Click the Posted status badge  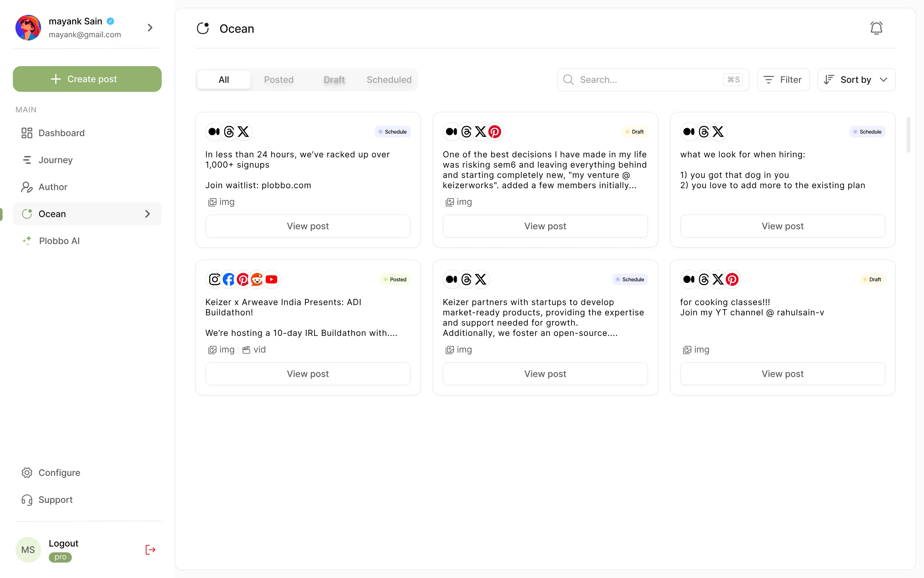click(395, 279)
